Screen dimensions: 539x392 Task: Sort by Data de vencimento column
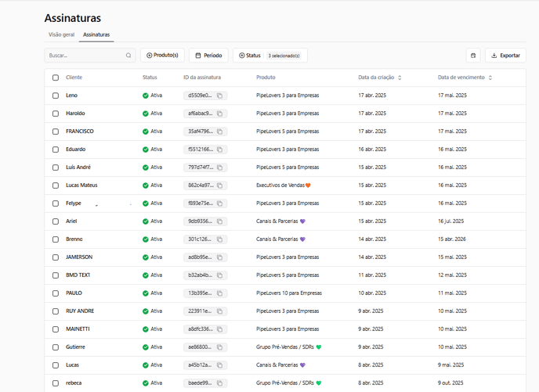(x=465, y=77)
